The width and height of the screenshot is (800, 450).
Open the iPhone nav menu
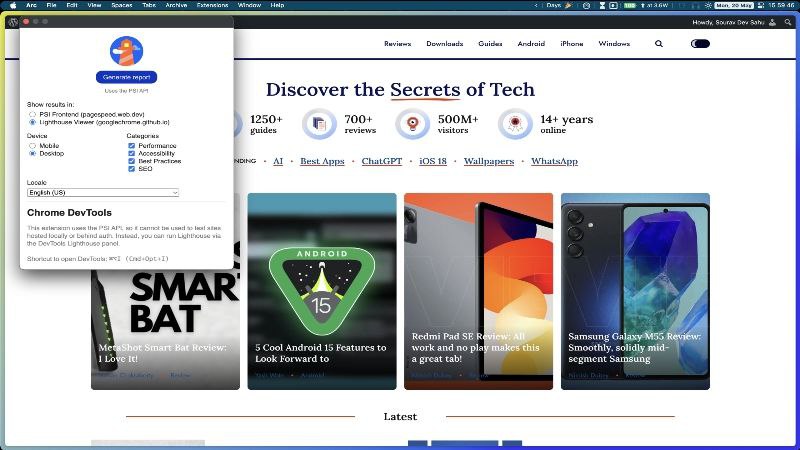[x=571, y=44]
